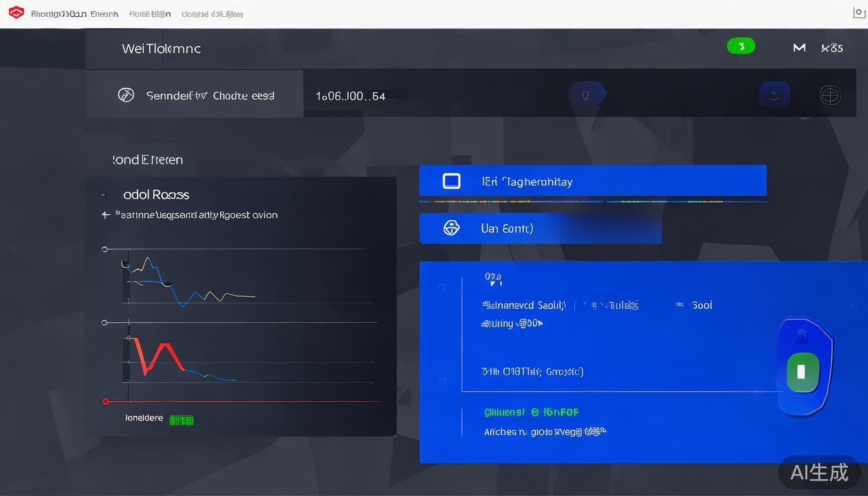Toggle the green pill badge showing 3
This screenshot has height=496, width=868.
coord(741,46)
